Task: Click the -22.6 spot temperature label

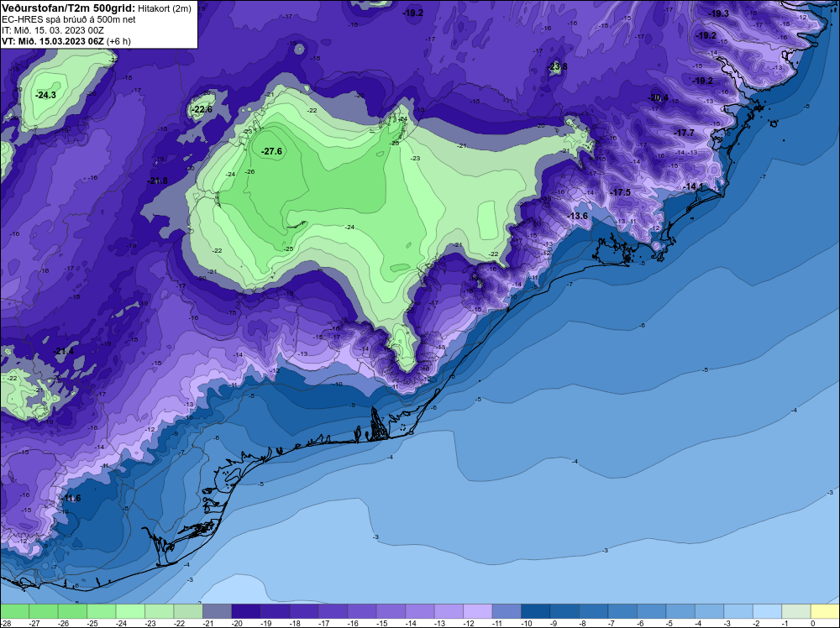Action: tap(202, 110)
